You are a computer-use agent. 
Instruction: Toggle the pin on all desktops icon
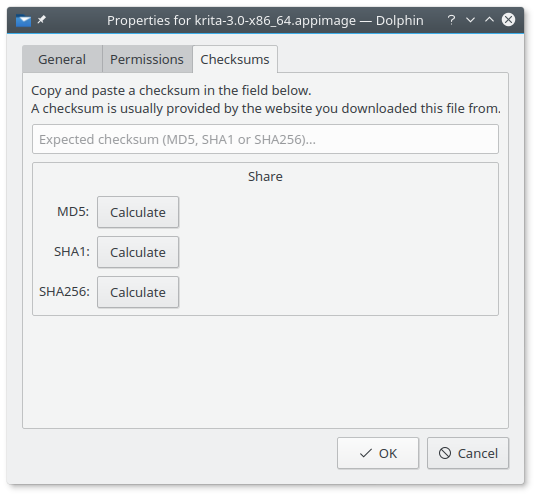[41, 20]
